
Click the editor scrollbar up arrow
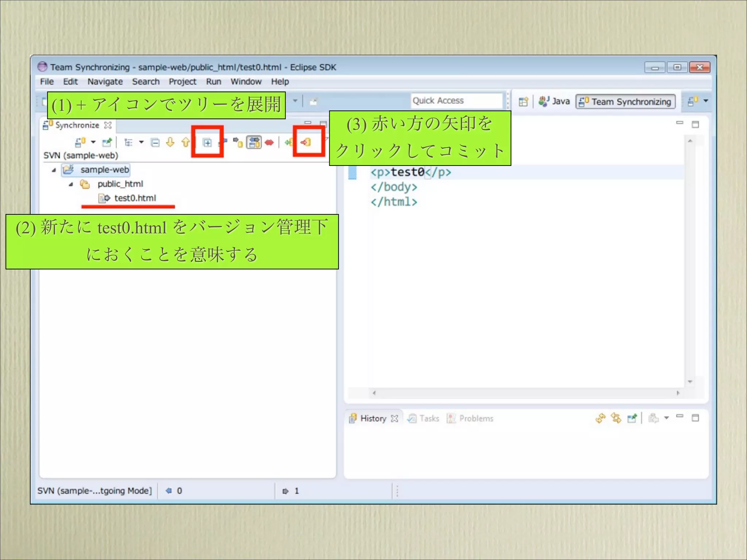click(x=690, y=141)
